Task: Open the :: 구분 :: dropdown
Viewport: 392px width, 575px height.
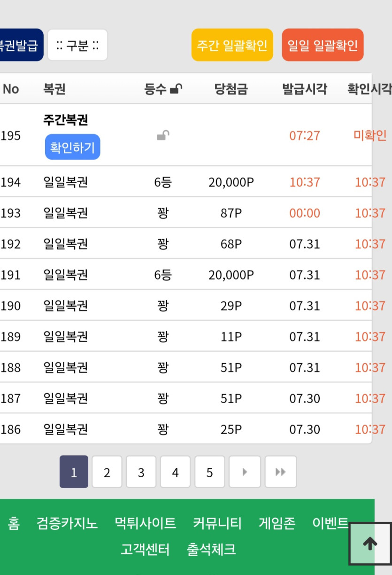Action: tap(77, 46)
